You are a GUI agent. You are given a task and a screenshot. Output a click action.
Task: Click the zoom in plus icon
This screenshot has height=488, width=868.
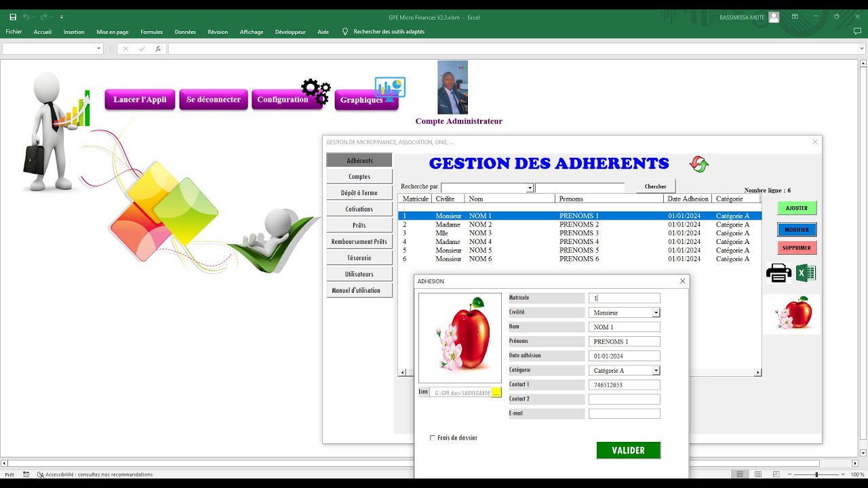coord(844,474)
